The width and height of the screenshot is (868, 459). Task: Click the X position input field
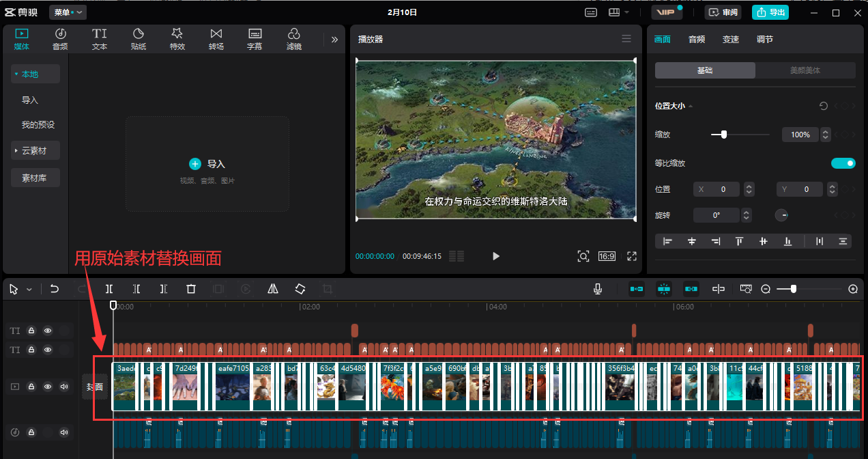click(x=717, y=189)
